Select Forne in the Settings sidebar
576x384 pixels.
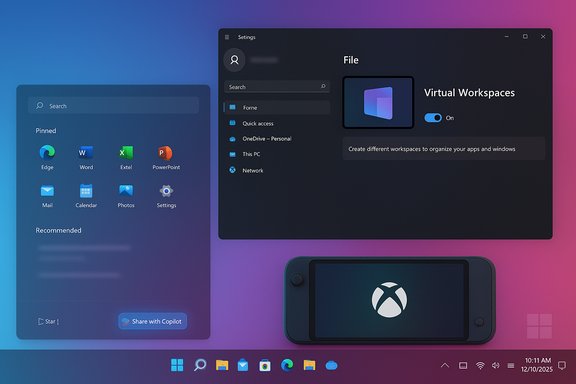pos(277,108)
